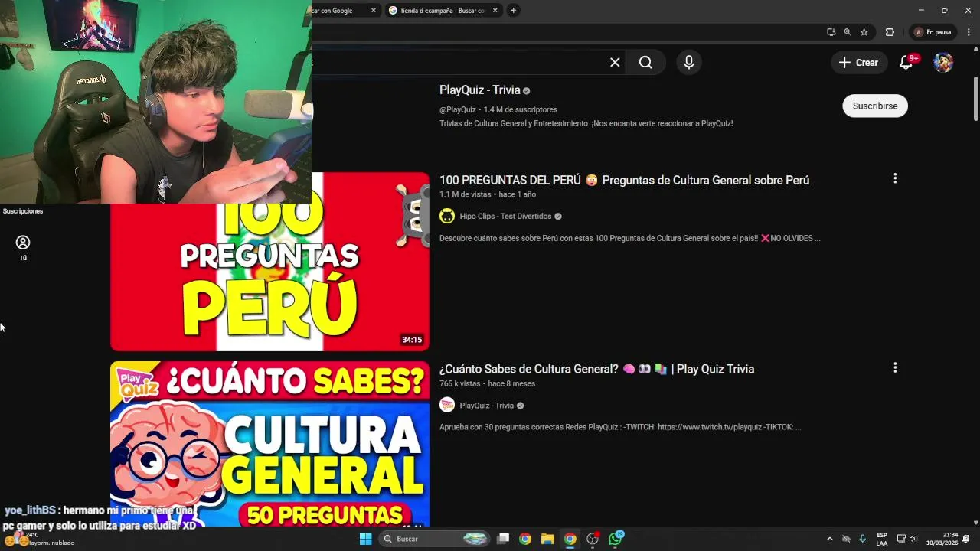This screenshot has height=551, width=980.
Task: Visit the Hipo Clips - Test Divertidos channel
Action: point(505,217)
